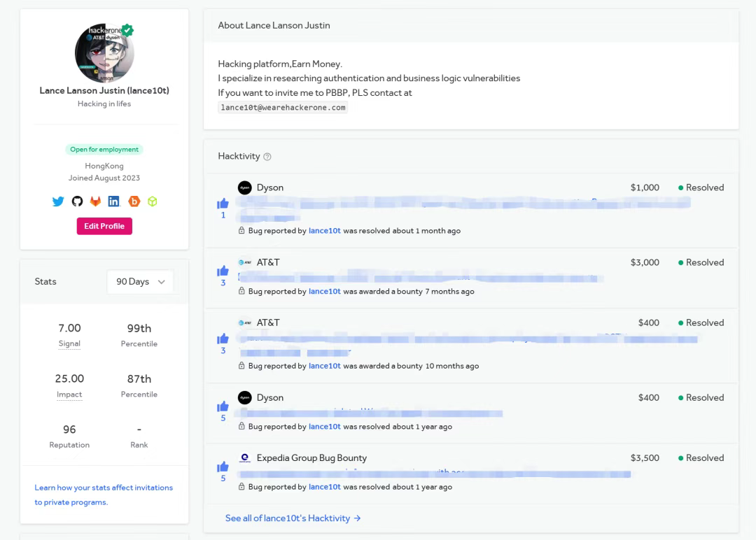Open the LinkedIn profile icon

(x=113, y=201)
